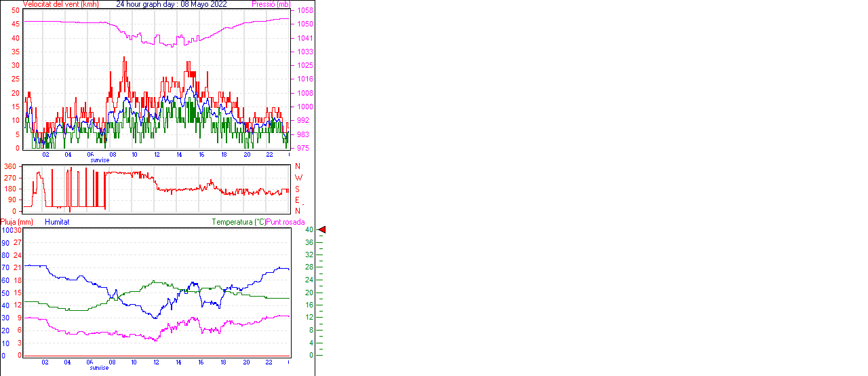The image size is (868, 376).
Task: Click the 'S' wind direction label
Action: pos(297,189)
